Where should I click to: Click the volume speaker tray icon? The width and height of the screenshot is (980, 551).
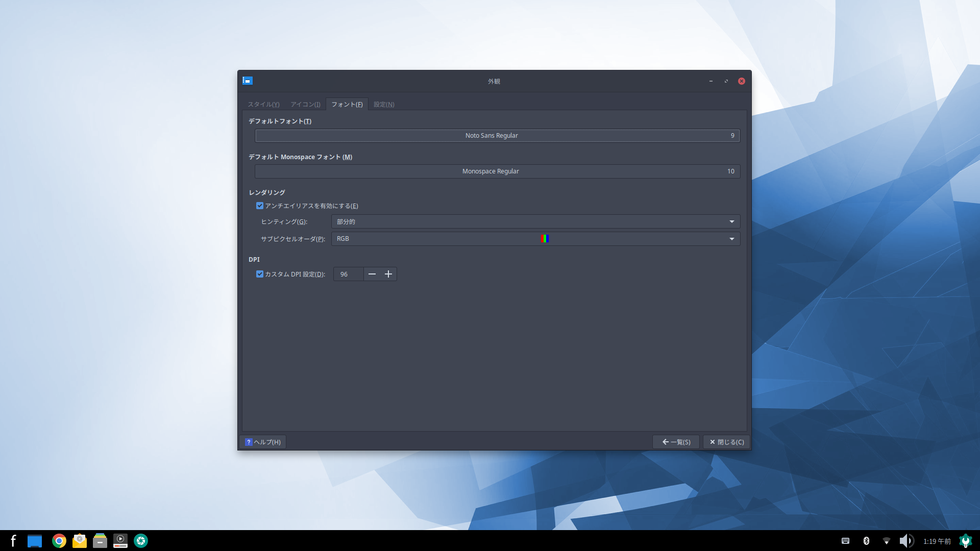tap(905, 541)
